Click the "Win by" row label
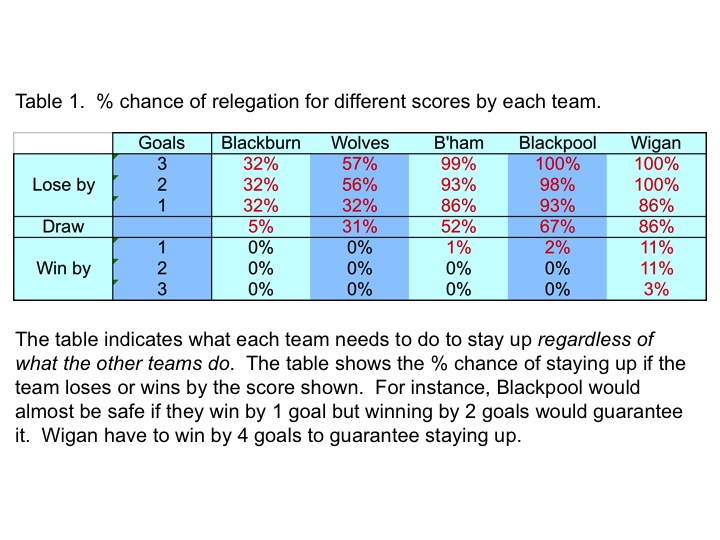 [x=64, y=268]
